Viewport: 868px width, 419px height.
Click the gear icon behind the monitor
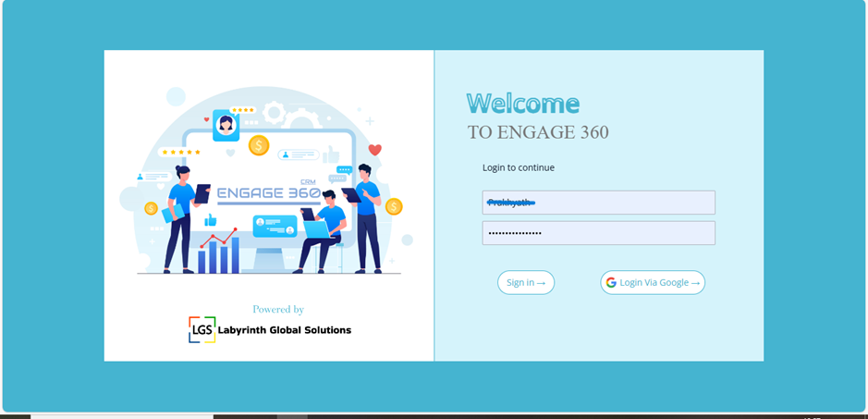click(274, 114)
